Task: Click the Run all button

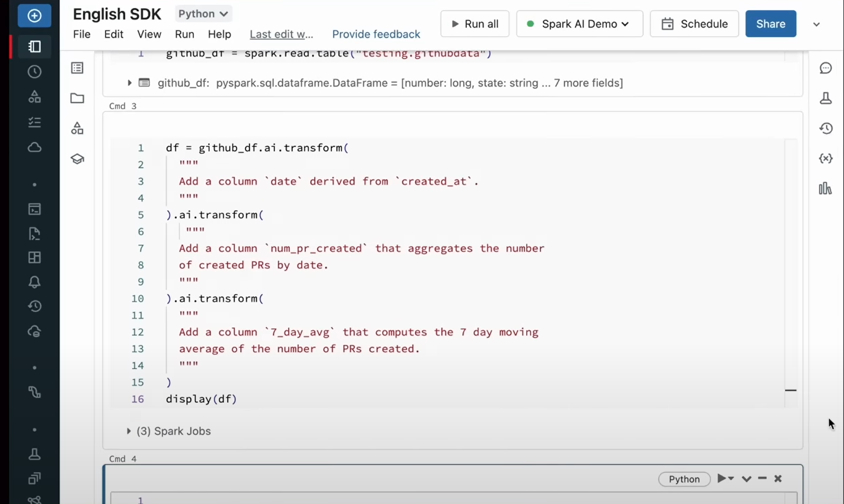Action: tap(474, 24)
